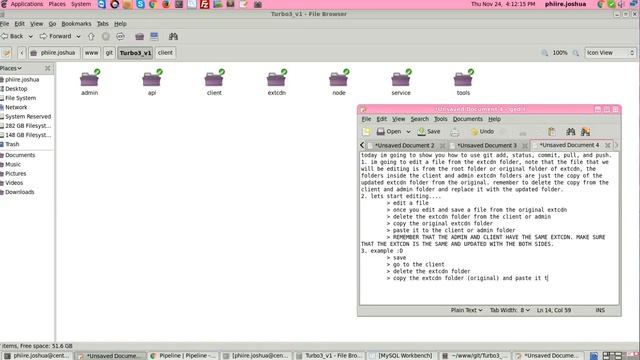Go up to parent folder arrow
The width and height of the screenshot is (640, 360).
click(x=91, y=36)
